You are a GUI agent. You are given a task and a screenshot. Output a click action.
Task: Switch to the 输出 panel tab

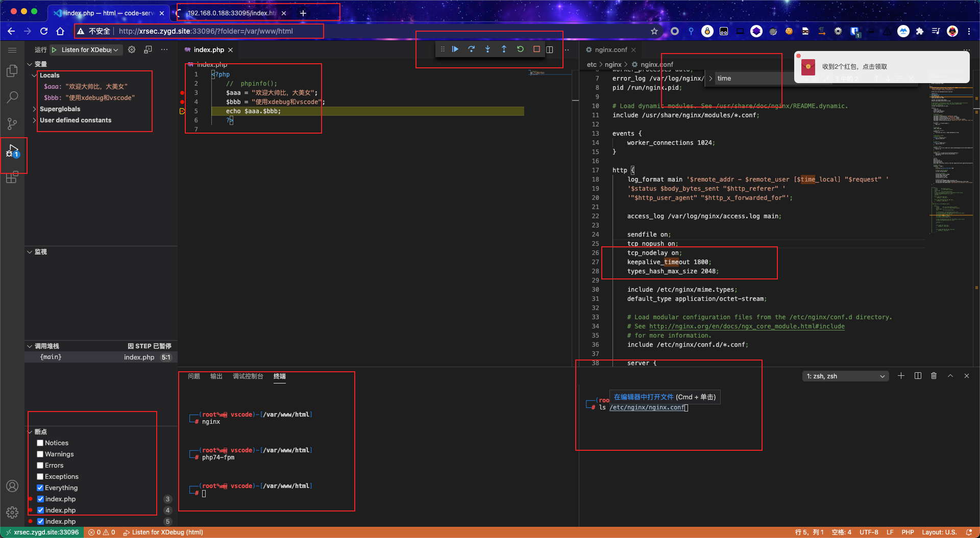[216, 376]
